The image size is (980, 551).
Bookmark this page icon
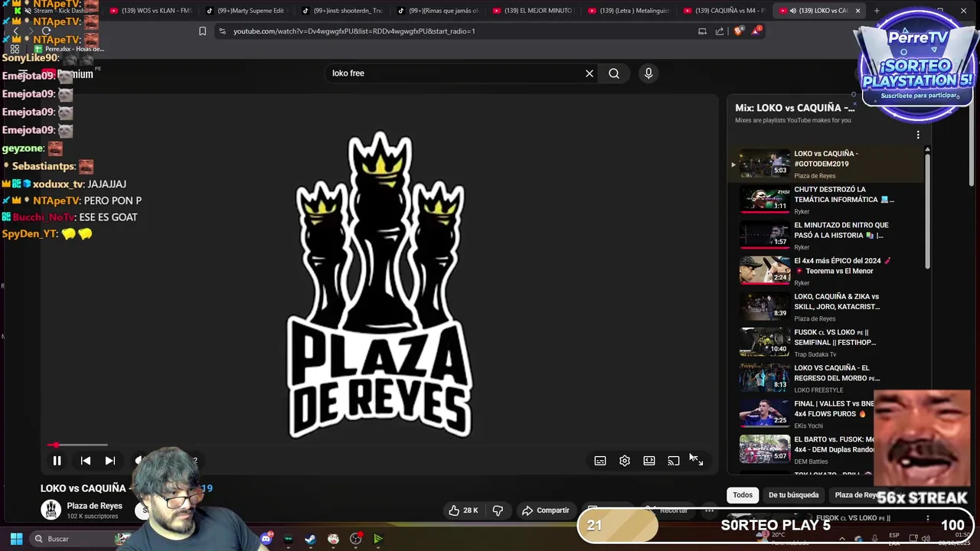pos(202,31)
